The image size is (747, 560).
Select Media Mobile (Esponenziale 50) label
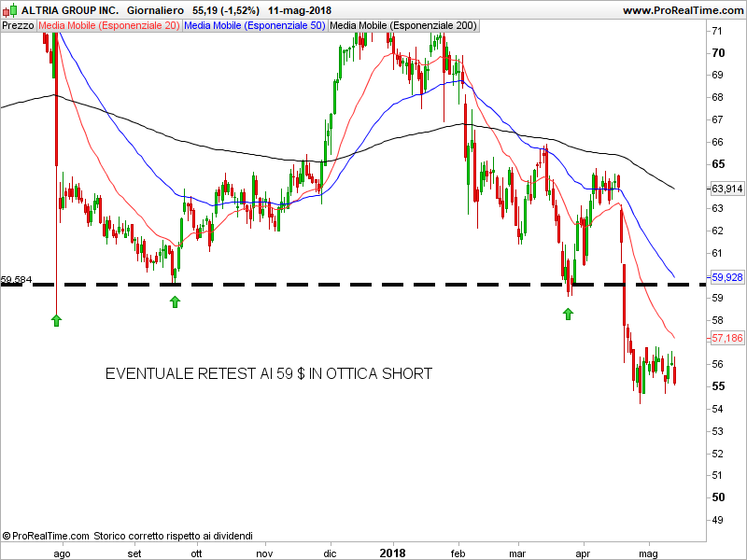255,25
